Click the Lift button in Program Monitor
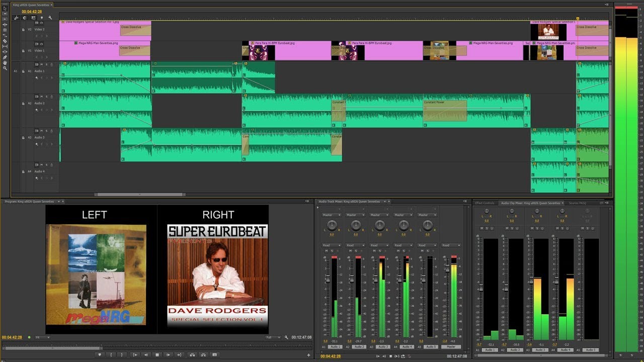The height and width of the screenshot is (362, 644). pyautogui.click(x=192, y=355)
